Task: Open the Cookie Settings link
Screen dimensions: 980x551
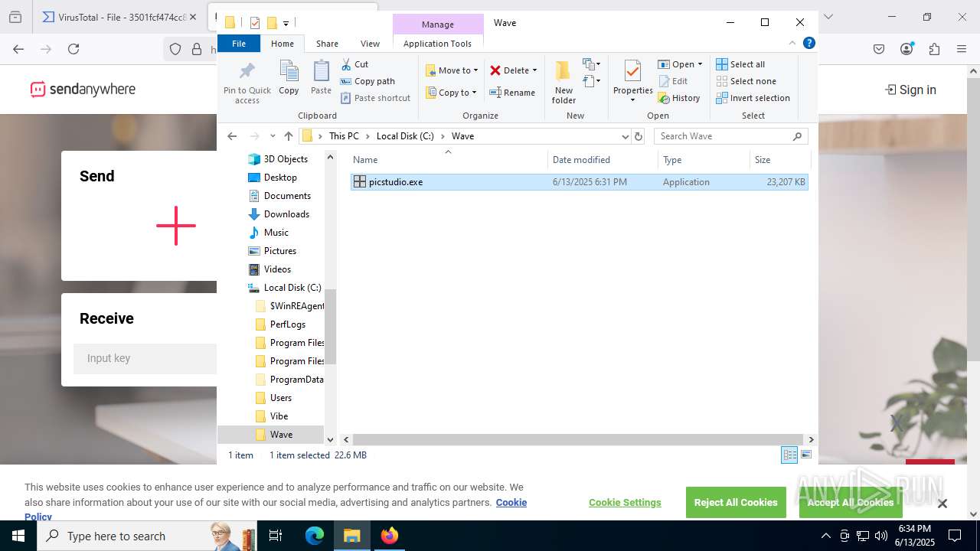Action: [625, 503]
